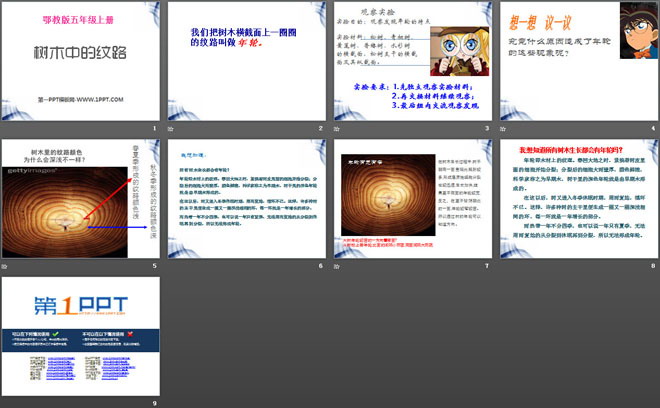Viewport: 660px width, 408px height.
Task: Click slide number 9 label
Action: pyautogui.click(x=154, y=403)
